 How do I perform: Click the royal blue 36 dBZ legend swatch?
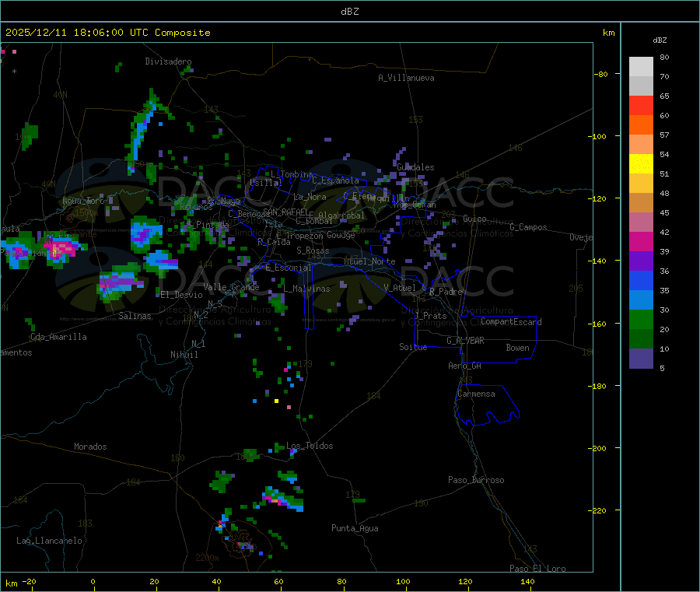click(641, 280)
